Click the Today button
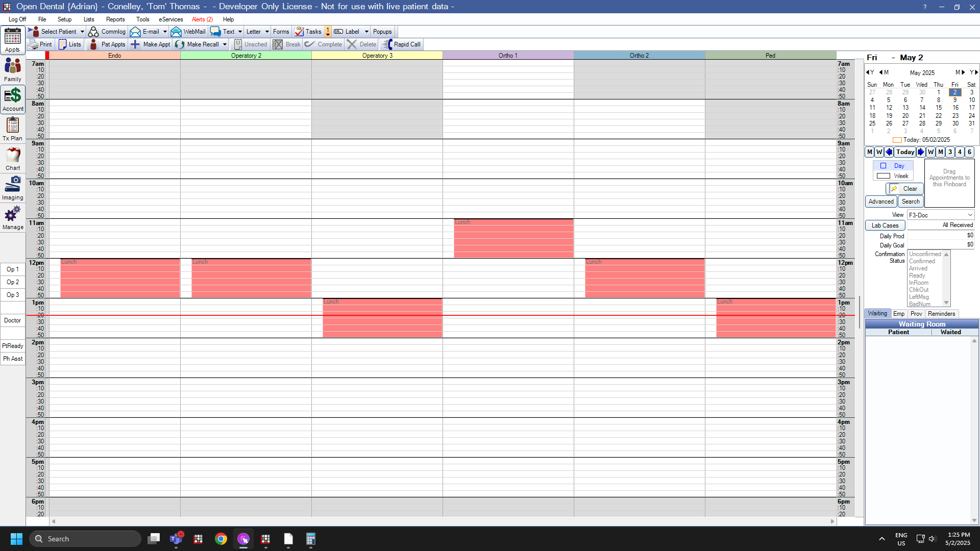Viewport: 980px width, 551px height. click(x=904, y=152)
